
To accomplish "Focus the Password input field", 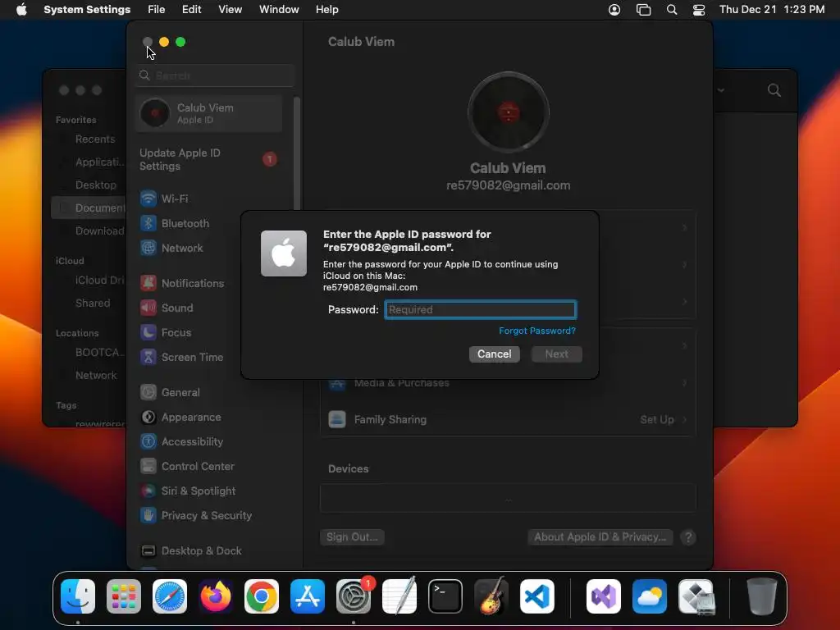I will click(x=481, y=309).
